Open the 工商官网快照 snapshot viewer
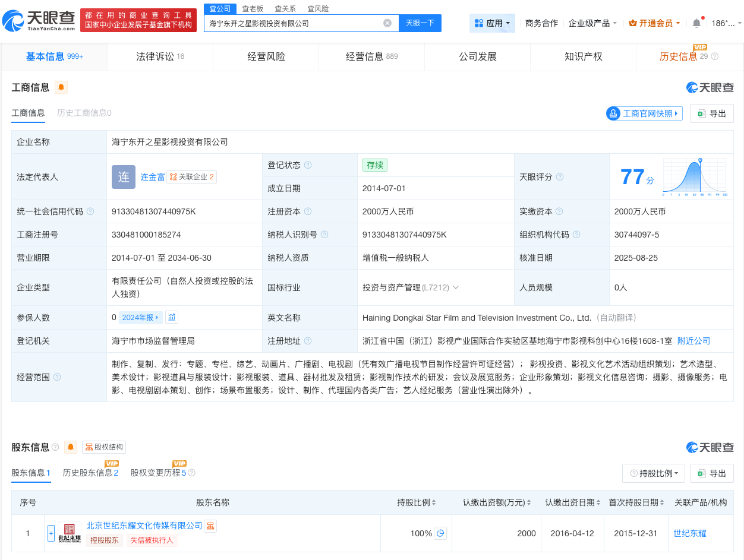 point(644,113)
